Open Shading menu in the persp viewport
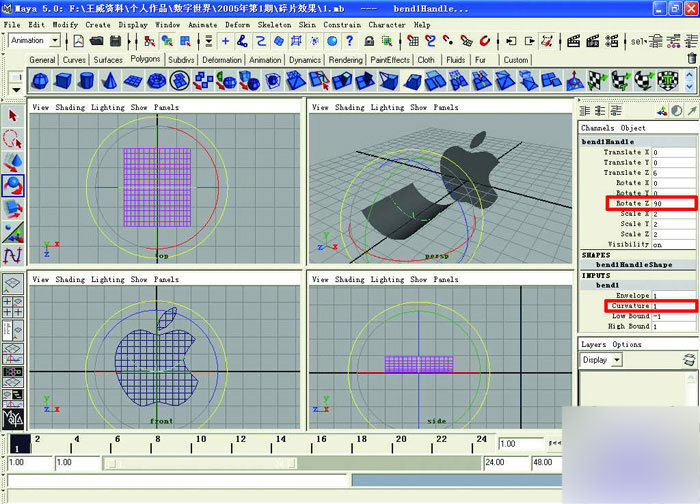The height and width of the screenshot is (504, 700). click(350, 107)
